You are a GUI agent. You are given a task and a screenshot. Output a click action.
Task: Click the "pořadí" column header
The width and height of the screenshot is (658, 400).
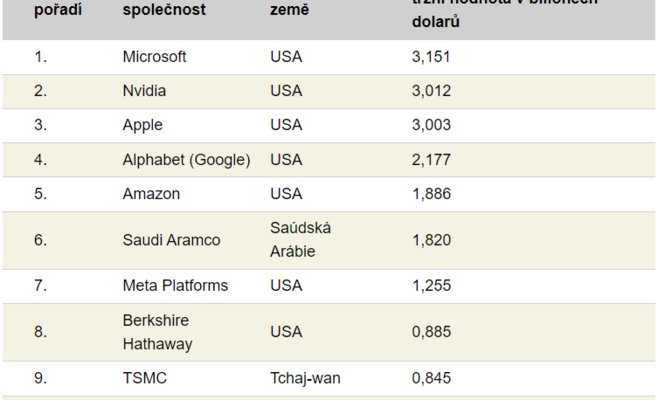(58, 10)
